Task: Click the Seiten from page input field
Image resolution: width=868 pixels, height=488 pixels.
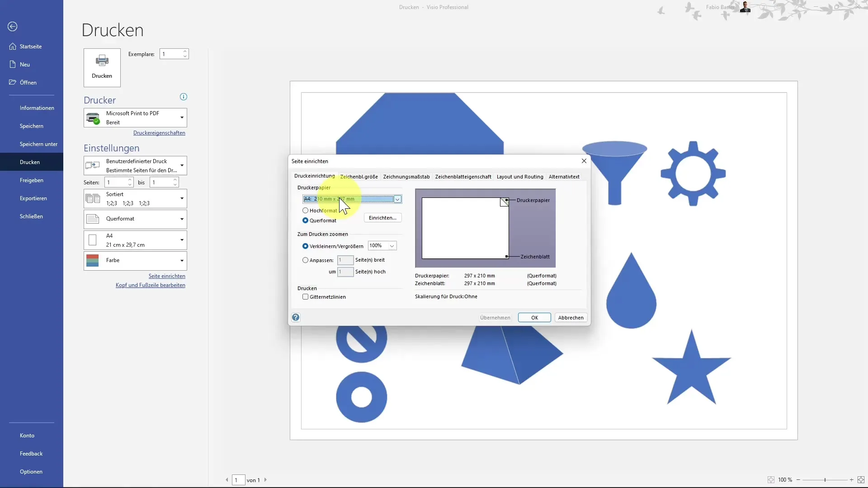Action: coord(116,183)
